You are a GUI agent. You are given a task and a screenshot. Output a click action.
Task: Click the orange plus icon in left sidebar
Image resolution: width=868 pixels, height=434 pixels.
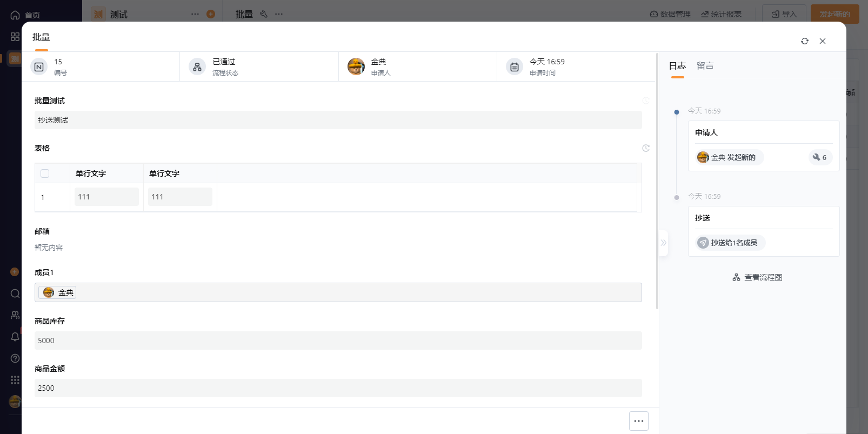[15, 272]
